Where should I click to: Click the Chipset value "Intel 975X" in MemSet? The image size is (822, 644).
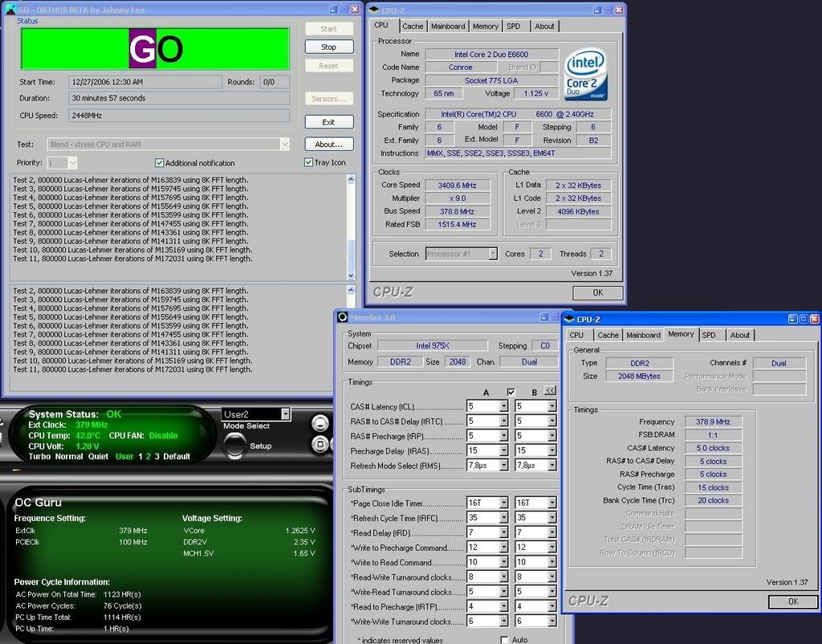pos(433,345)
